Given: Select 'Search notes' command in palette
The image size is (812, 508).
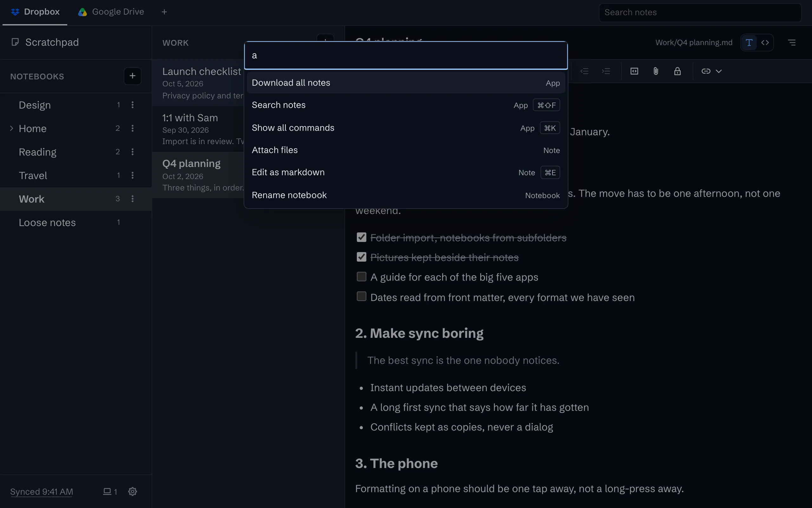Looking at the screenshot, I should coord(406,105).
